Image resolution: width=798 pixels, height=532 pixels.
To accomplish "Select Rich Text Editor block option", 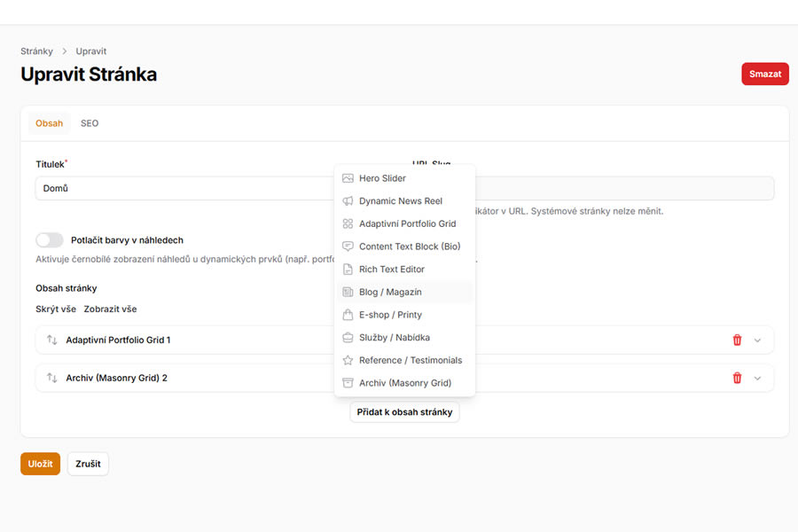I will point(391,270).
